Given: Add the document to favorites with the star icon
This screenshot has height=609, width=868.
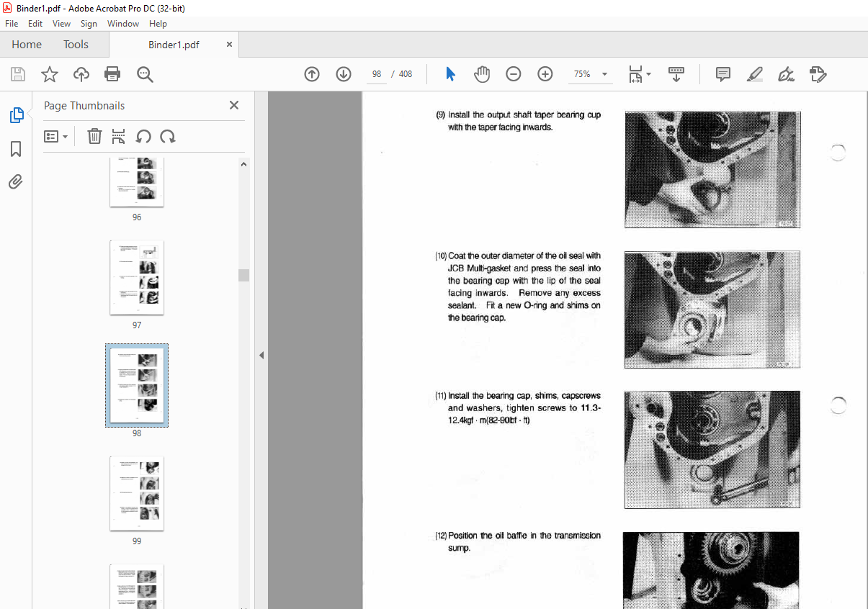Looking at the screenshot, I should pyautogui.click(x=49, y=74).
